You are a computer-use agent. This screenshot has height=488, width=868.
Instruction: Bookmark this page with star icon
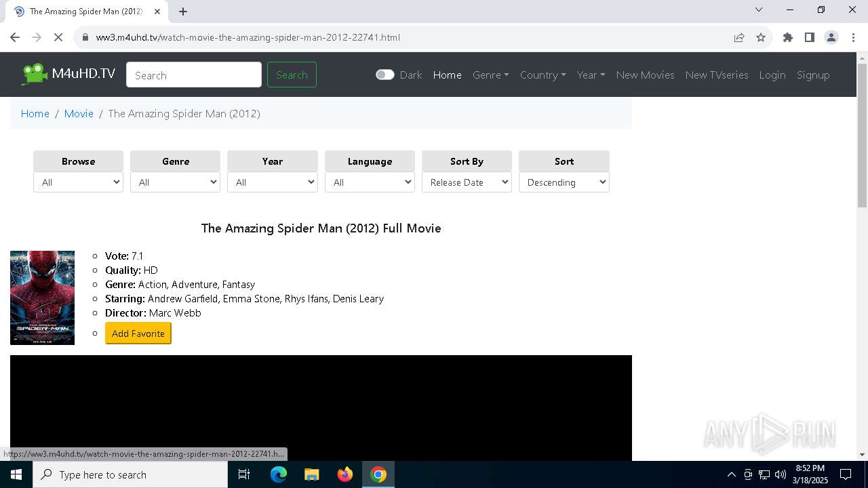point(761,37)
